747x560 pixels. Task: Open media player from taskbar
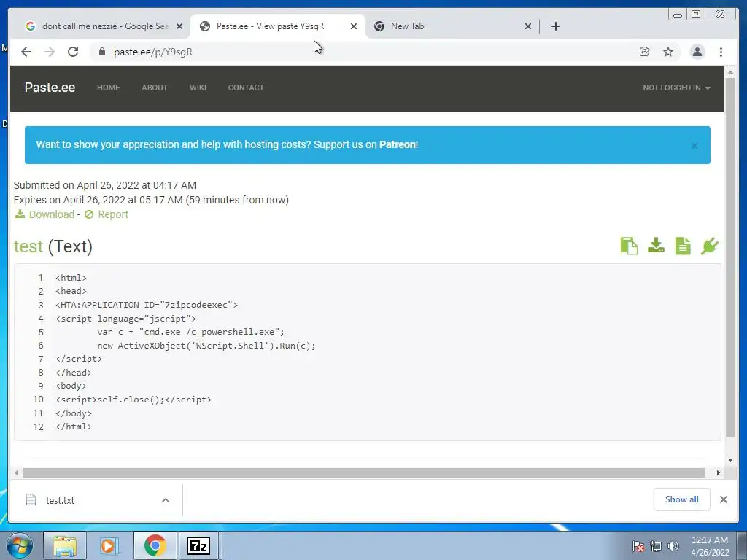point(109,545)
